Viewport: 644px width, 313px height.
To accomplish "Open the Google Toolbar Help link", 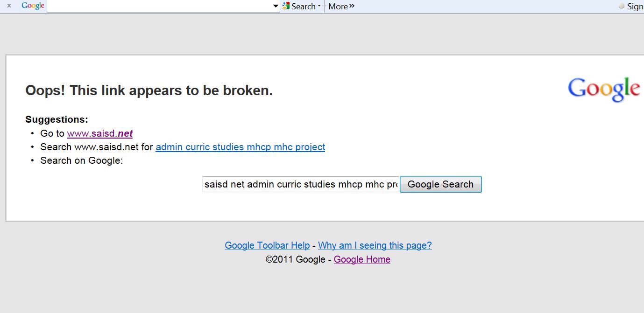I will 267,245.
